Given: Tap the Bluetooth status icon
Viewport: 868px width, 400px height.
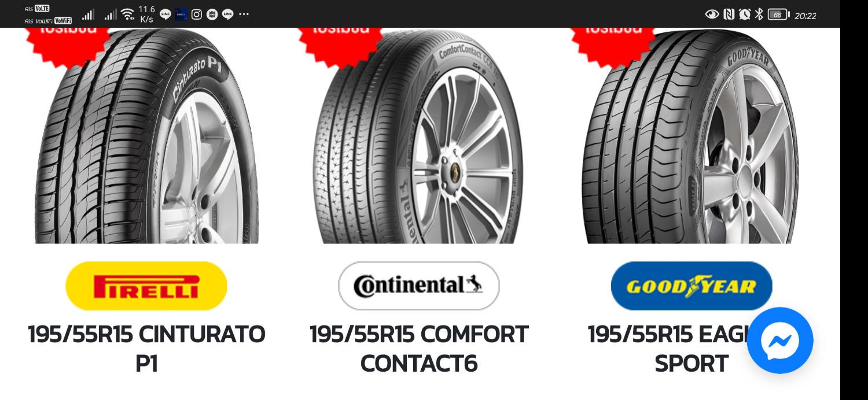Looking at the screenshot, I should [759, 14].
